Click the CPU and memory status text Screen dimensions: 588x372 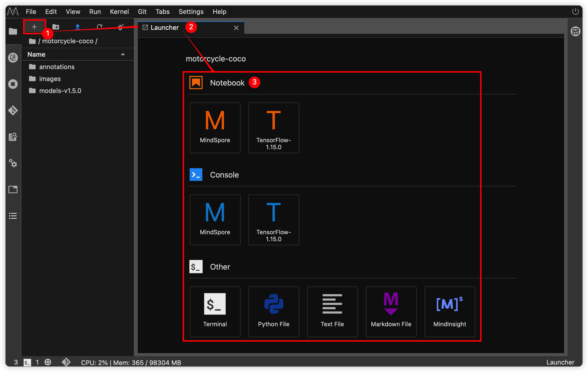click(x=131, y=363)
